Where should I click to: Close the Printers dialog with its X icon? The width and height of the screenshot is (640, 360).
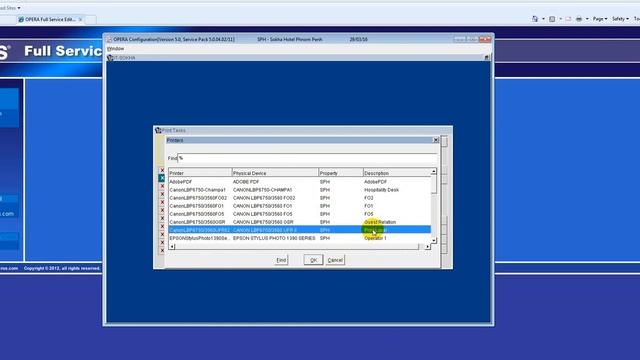tap(436, 140)
